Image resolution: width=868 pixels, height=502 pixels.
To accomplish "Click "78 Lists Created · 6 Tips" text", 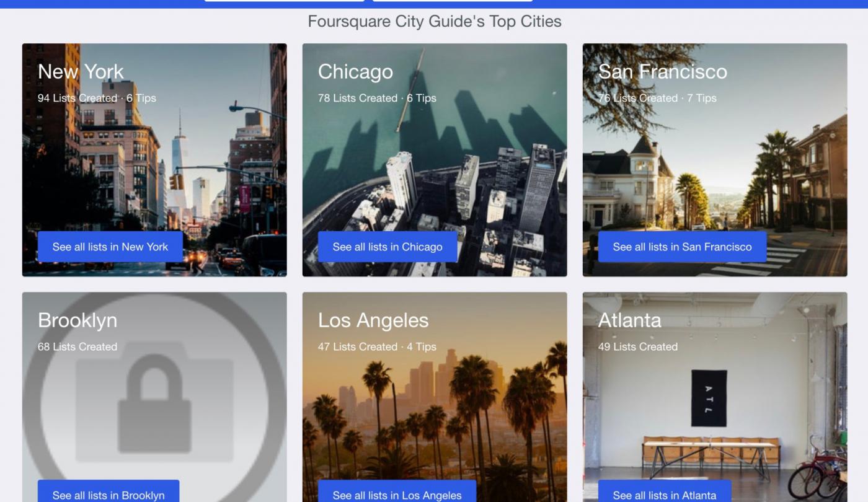I will coord(377,98).
